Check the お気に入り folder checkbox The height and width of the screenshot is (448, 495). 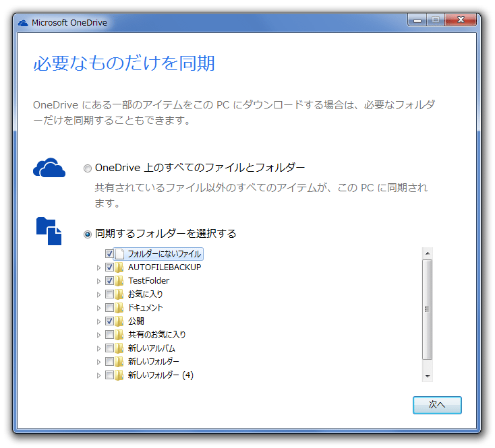(x=109, y=294)
